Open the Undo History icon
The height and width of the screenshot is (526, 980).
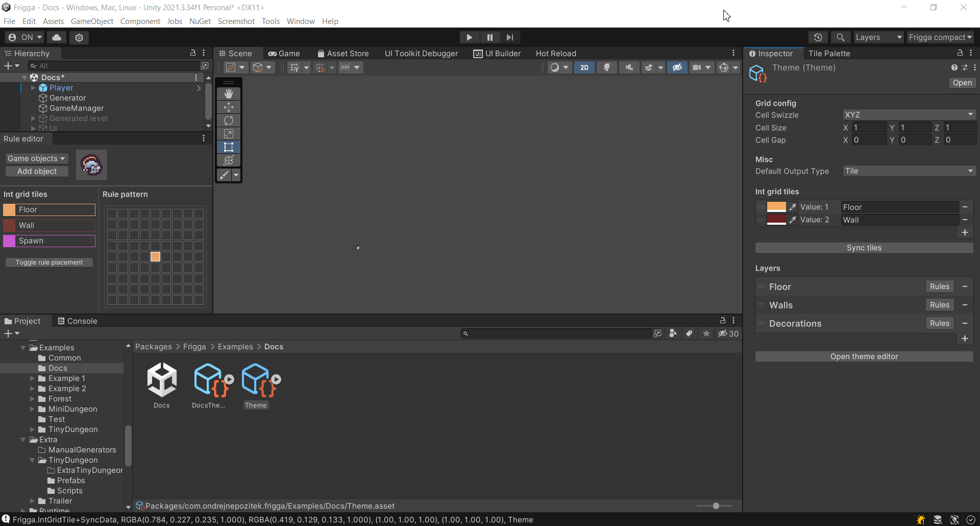[818, 37]
